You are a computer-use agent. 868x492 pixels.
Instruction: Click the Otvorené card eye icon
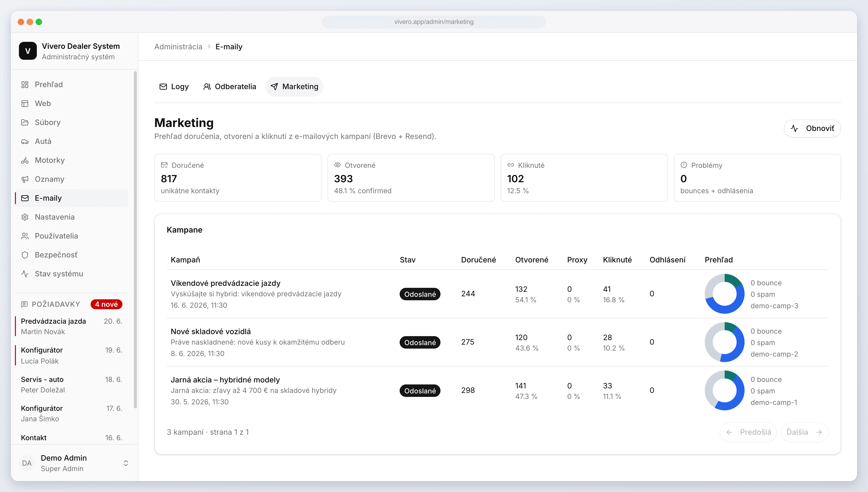point(337,165)
